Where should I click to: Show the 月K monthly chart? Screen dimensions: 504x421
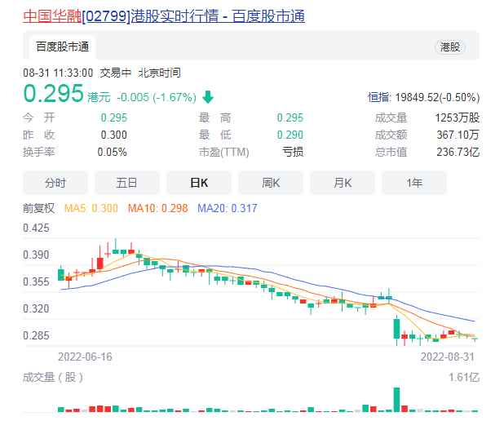point(343,183)
